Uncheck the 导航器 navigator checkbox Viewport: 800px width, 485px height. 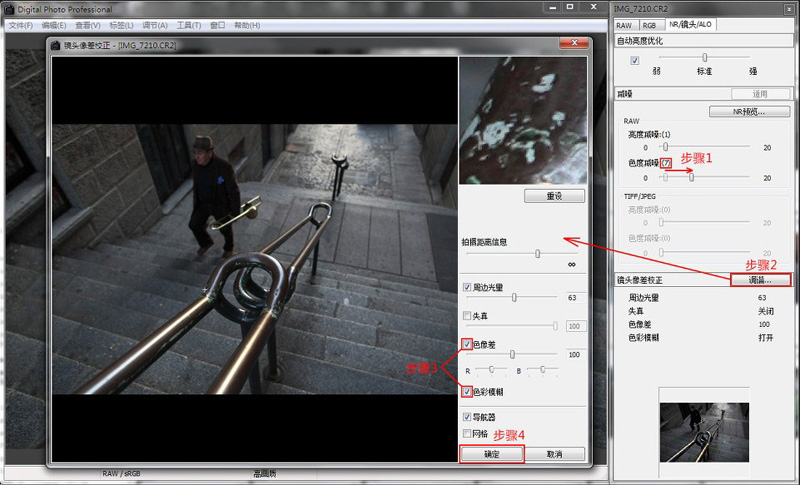coord(467,417)
